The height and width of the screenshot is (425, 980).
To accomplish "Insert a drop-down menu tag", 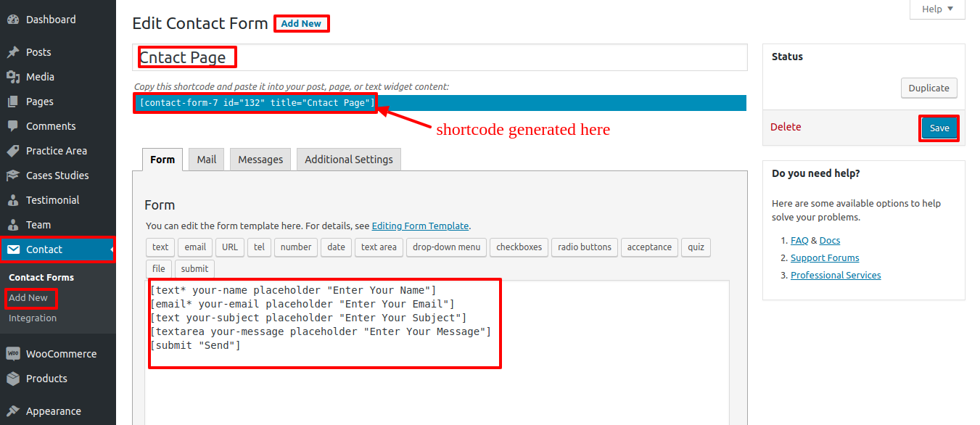I will tap(447, 247).
